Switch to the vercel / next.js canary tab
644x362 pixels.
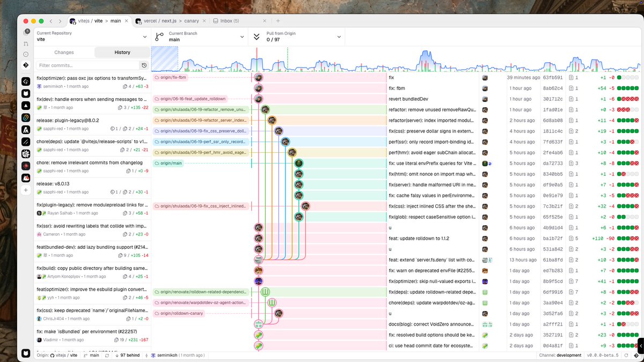point(171,21)
